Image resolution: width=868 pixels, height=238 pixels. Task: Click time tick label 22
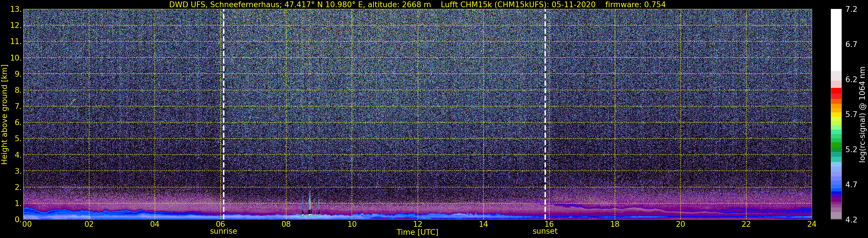tap(746, 224)
